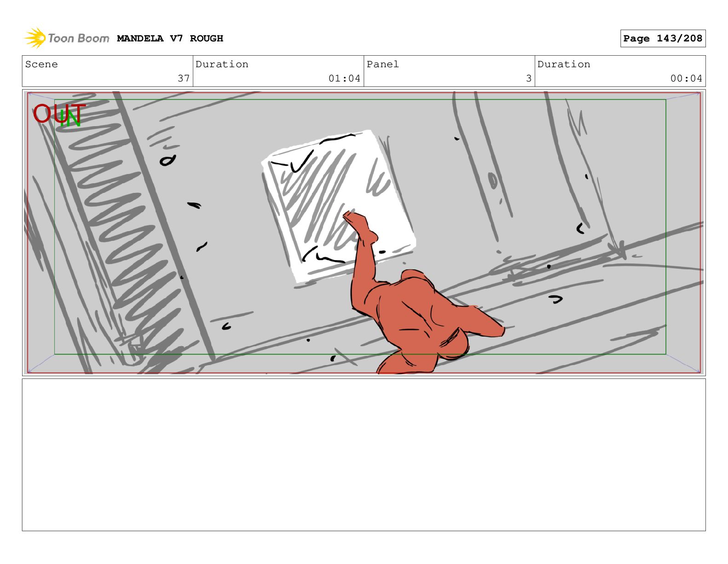Click the storyboard panel drawing
Image resolution: width=728 pixels, height=564 pixels.
click(364, 233)
